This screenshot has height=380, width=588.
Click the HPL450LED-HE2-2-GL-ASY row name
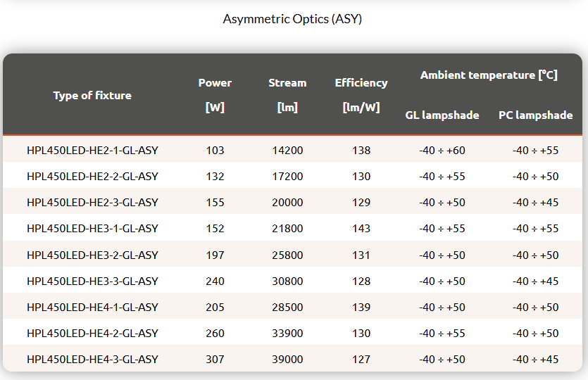click(92, 176)
